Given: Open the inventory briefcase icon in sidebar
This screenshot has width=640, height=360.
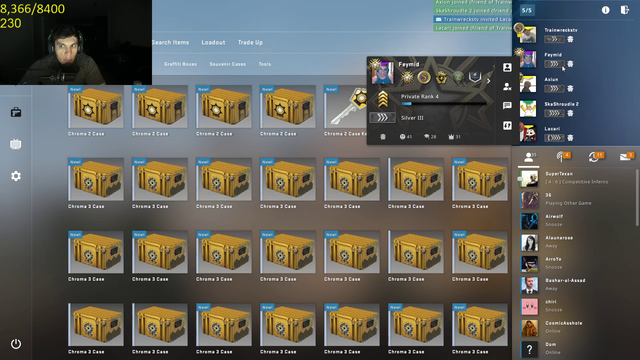Looking at the screenshot, I should 16,112.
